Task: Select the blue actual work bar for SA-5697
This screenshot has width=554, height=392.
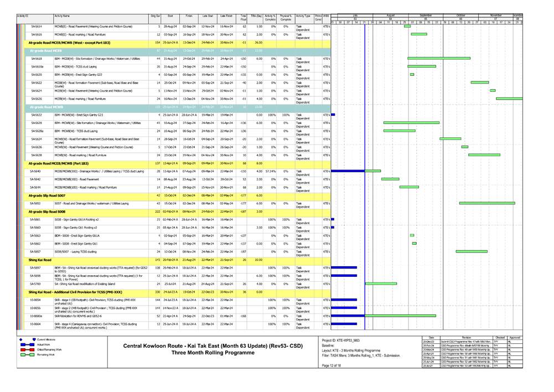Action: point(344,267)
